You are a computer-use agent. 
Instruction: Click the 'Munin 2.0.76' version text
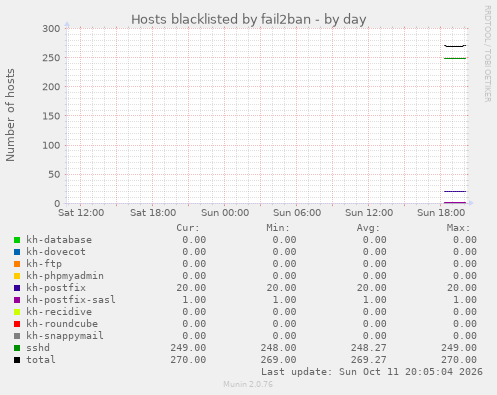(x=248, y=384)
